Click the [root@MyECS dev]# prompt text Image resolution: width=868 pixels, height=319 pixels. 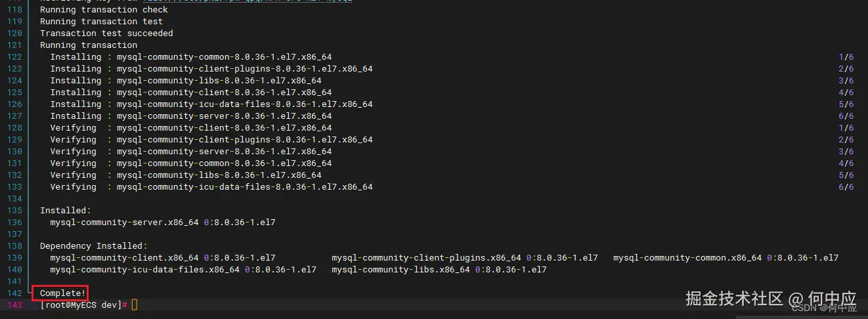83,305
